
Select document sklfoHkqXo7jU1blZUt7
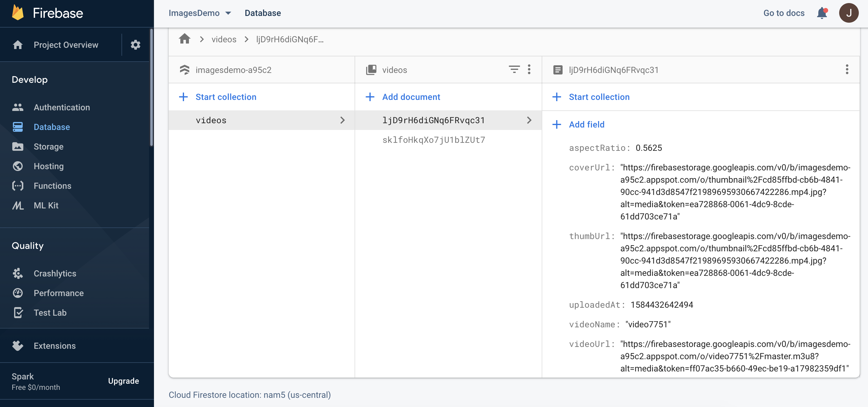(x=434, y=140)
